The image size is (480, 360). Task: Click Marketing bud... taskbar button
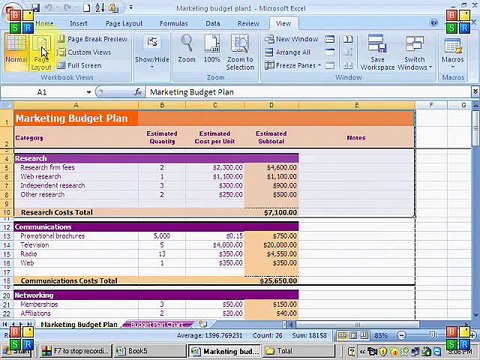click(225, 351)
